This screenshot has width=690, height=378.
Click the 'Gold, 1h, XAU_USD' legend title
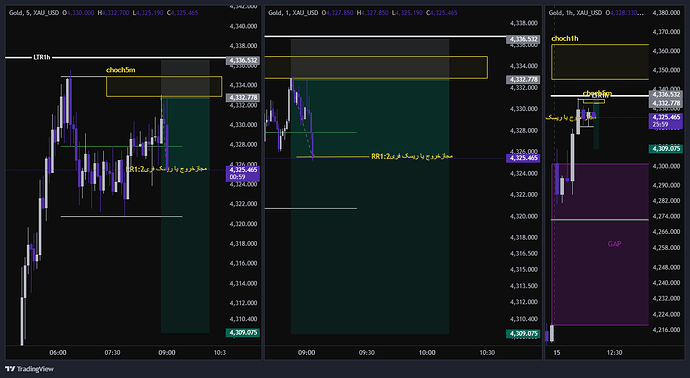pyautogui.click(x=576, y=13)
